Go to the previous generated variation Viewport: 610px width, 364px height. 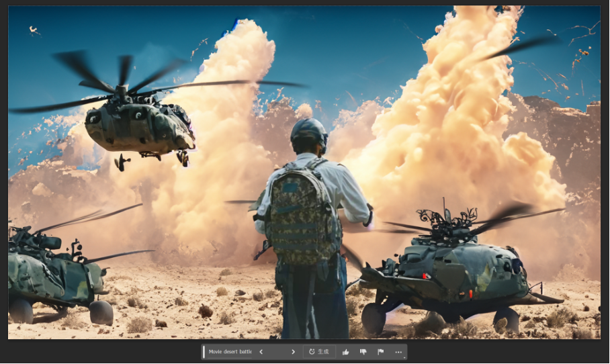261,351
